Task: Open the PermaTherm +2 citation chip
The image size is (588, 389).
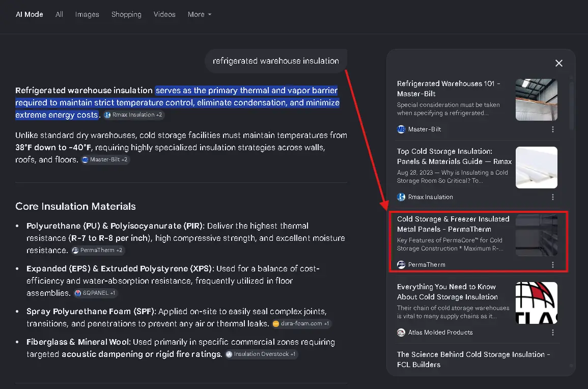Action: pyautogui.click(x=98, y=250)
